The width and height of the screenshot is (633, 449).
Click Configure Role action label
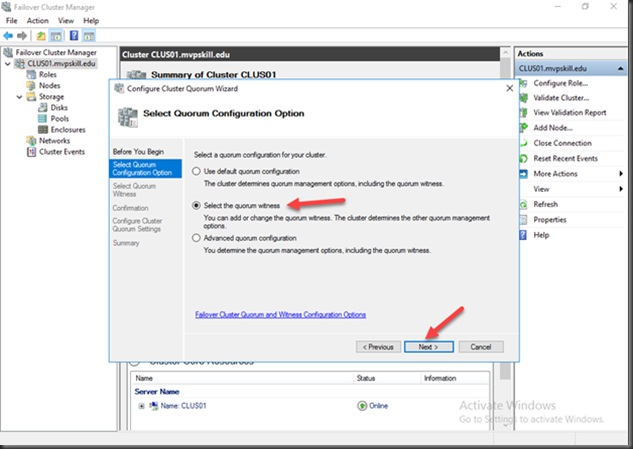pos(560,83)
